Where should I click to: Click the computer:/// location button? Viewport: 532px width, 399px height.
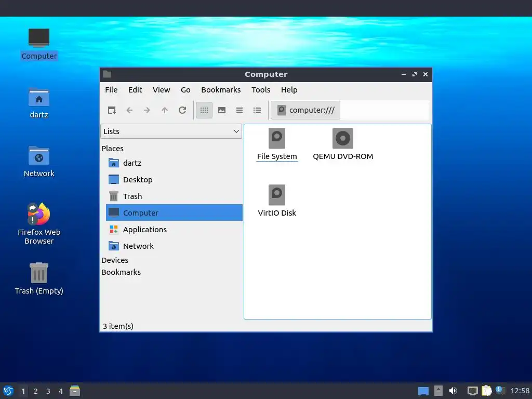[305, 110]
